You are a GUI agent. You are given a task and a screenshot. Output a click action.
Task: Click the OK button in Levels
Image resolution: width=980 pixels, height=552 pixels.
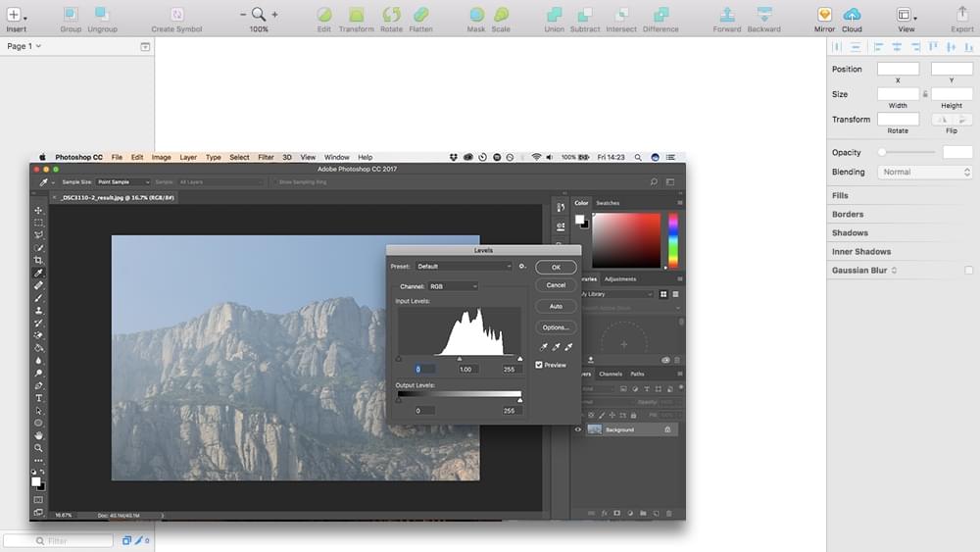click(556, 267)
